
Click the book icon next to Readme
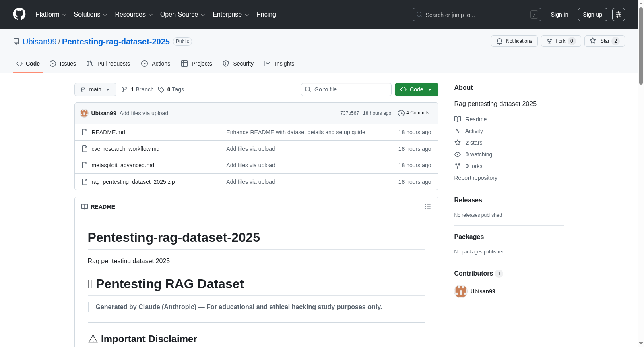click(458, 119)
